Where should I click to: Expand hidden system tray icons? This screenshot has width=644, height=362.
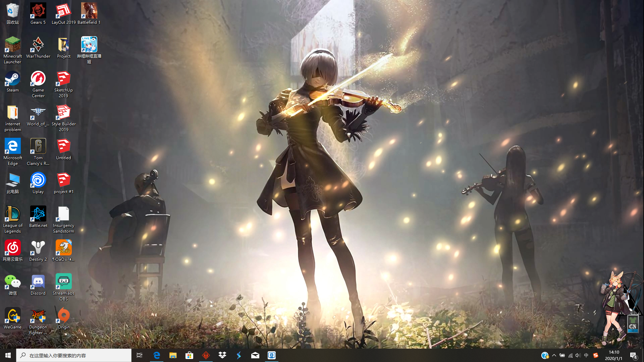coord(554,355)
